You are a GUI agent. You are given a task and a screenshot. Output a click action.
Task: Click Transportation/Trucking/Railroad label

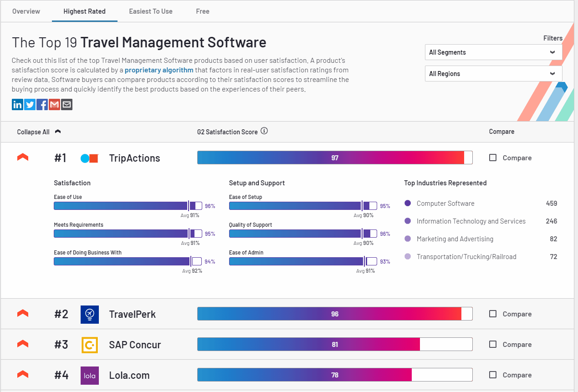[x=466, y=257]
